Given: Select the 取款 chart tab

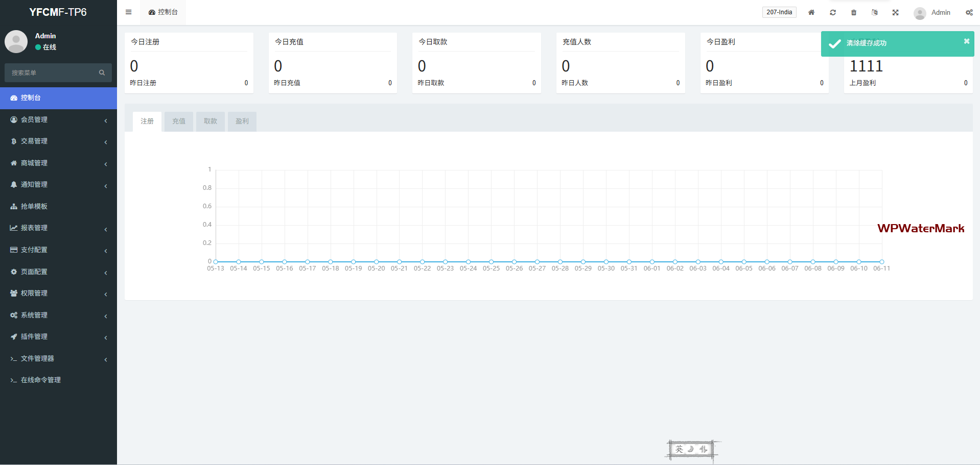Looking at the screenshot, I should 210,121.
